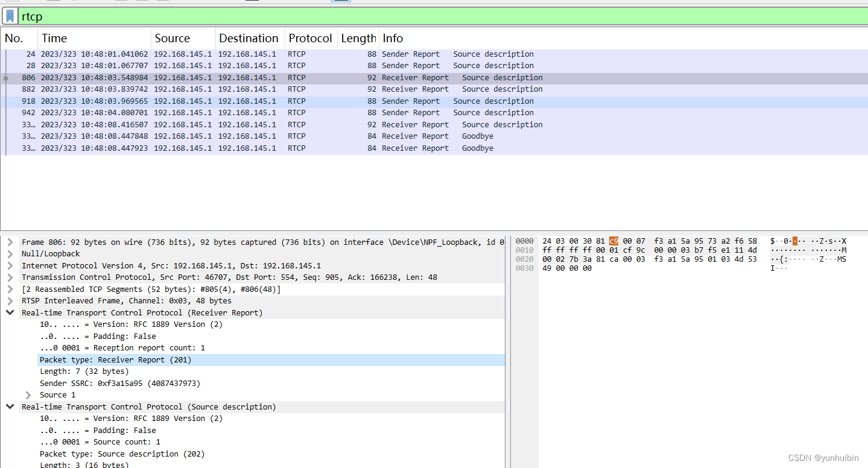Expand the 2 Reassembled TCP Segments node
868x468 pixels.
click(10, 289)
